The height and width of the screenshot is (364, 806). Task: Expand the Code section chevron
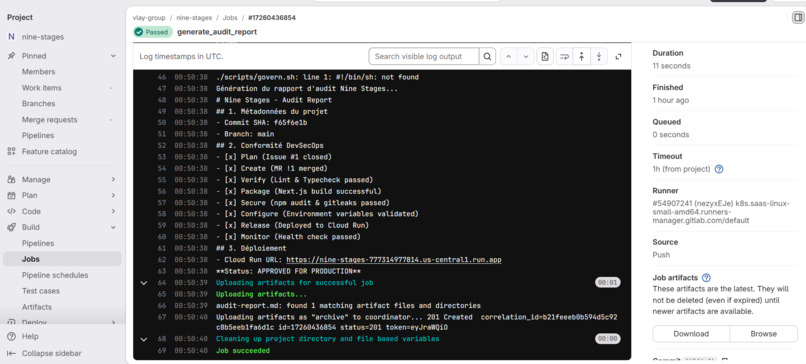(x=113, y=211)
